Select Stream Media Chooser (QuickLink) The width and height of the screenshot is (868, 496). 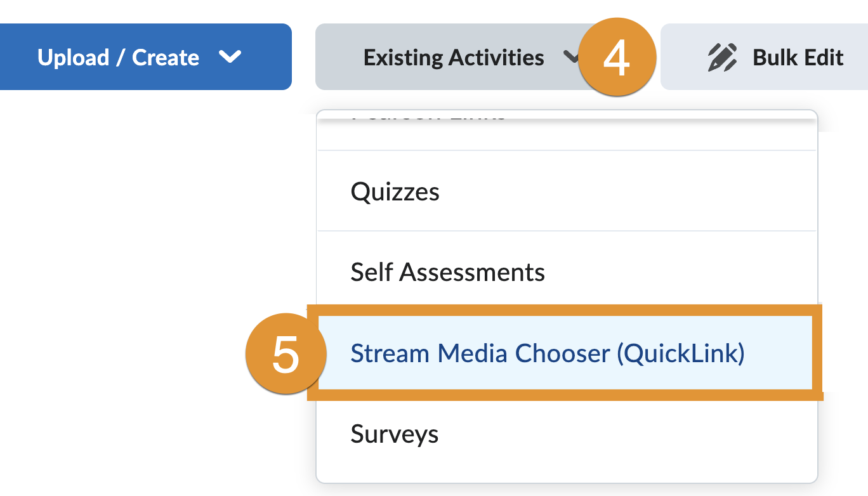547,353
